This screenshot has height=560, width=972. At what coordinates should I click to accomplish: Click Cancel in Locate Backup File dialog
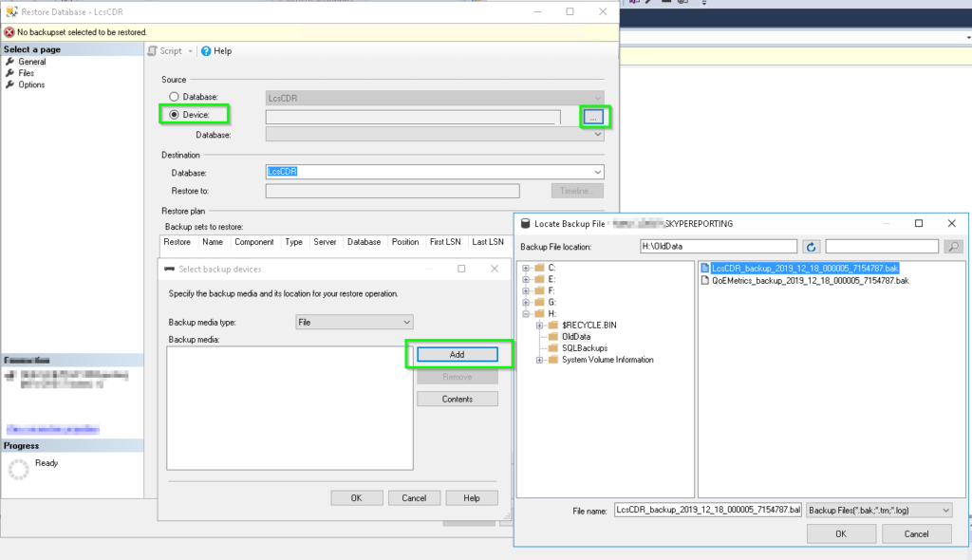click(x=916, y=534)
